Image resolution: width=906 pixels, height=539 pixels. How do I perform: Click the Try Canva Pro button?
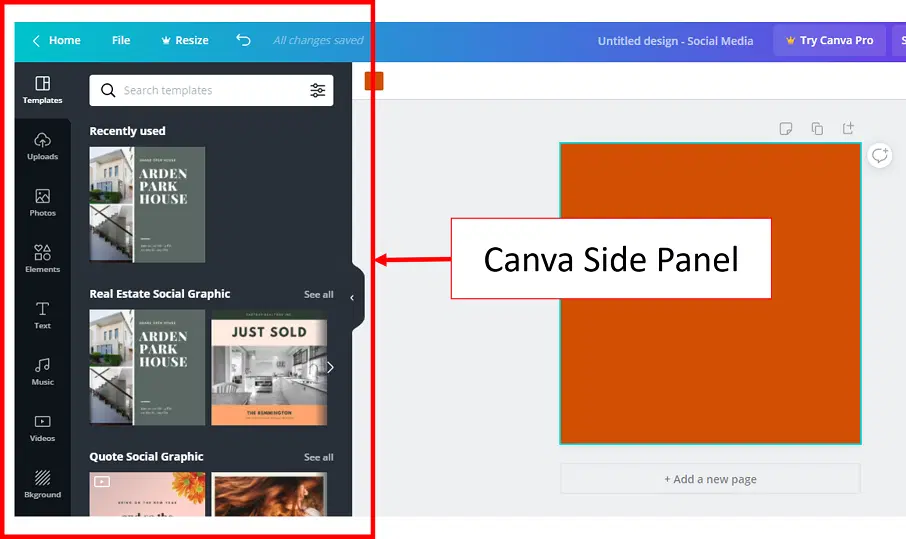pos(829,40)
